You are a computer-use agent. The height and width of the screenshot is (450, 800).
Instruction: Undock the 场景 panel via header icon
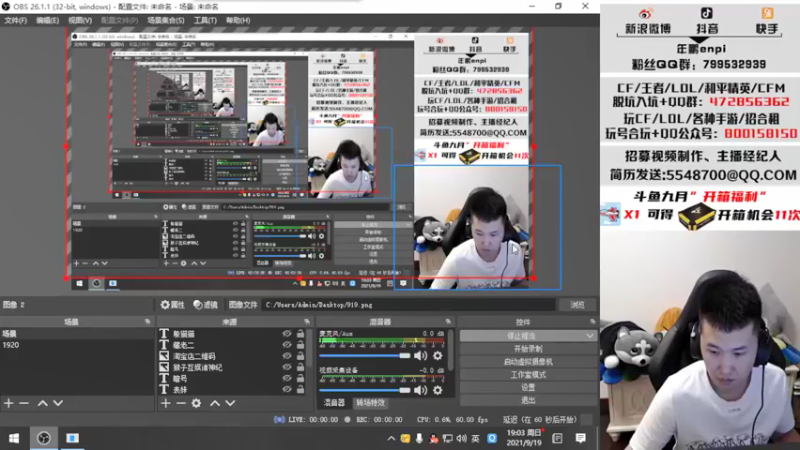click(x=147, y=322)
